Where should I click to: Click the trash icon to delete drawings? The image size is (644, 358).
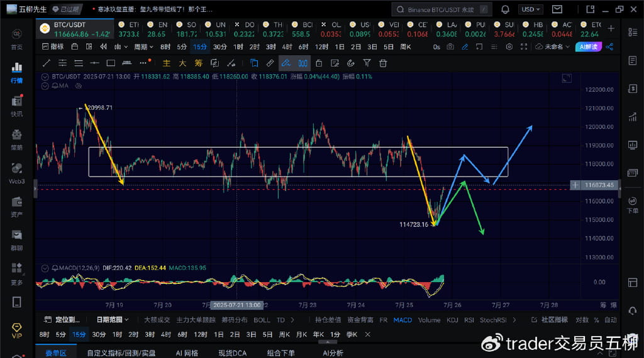pos(383,63)
